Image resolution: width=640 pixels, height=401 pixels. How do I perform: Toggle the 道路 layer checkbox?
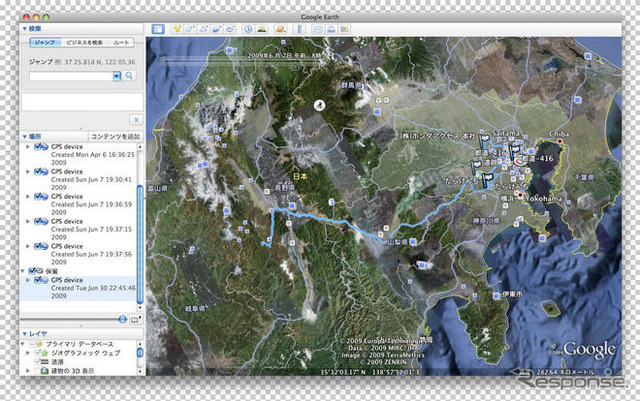click(x=38, y=362)
